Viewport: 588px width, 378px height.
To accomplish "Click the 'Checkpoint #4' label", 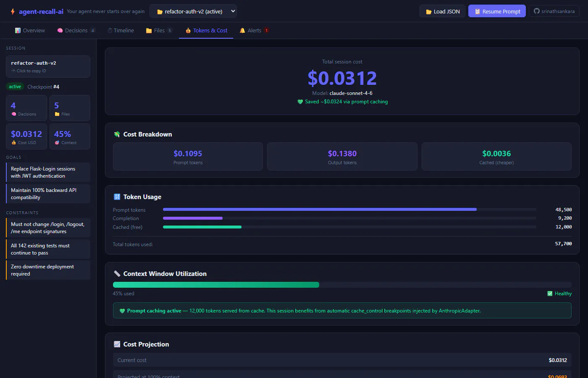I will [x=43, y=87].
